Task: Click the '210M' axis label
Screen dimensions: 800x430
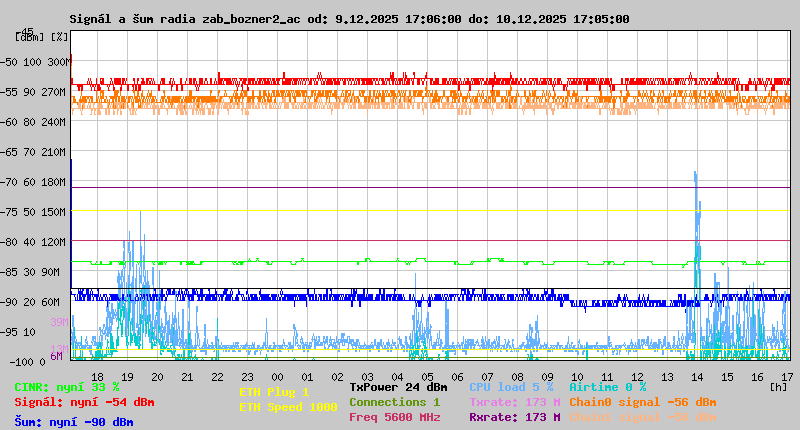Action: [54, 152]
